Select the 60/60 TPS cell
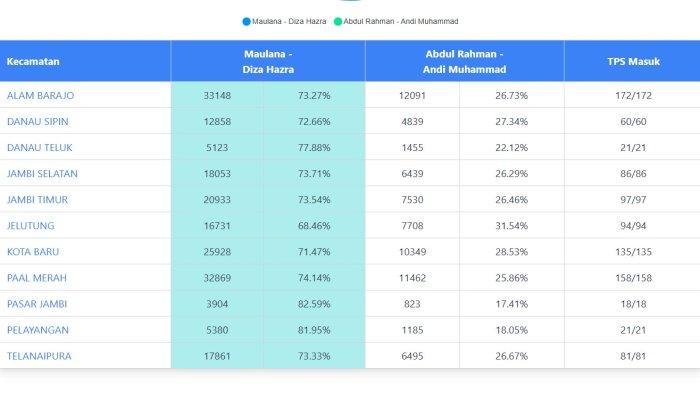This screenshot has width=700, height=393. point(633,121)
